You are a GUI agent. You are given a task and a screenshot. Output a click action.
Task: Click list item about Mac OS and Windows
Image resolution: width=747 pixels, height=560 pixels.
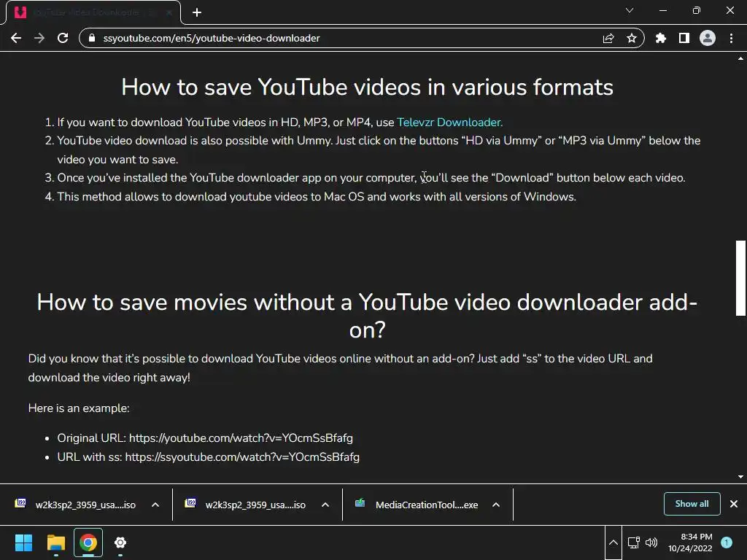(317, 197)
